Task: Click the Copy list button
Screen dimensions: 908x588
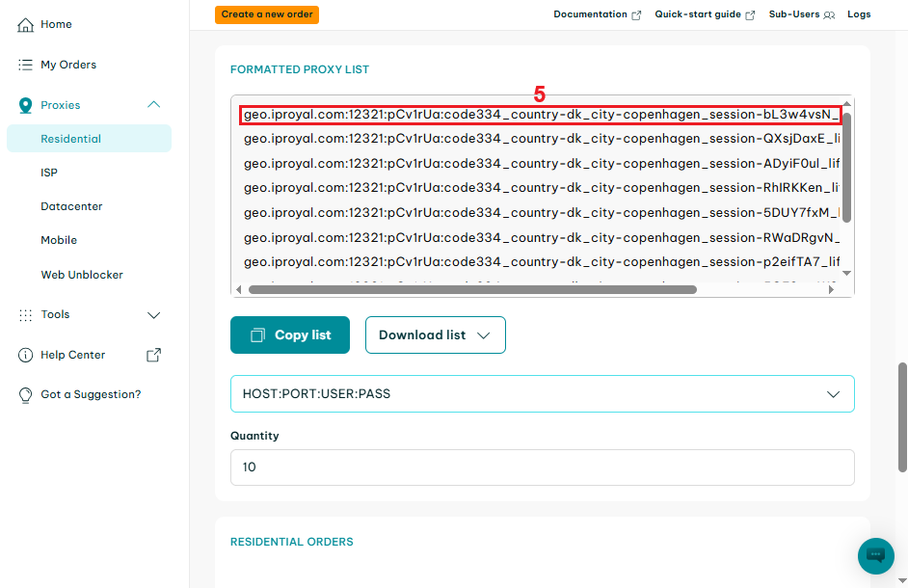Action: (x=290, y=334)
